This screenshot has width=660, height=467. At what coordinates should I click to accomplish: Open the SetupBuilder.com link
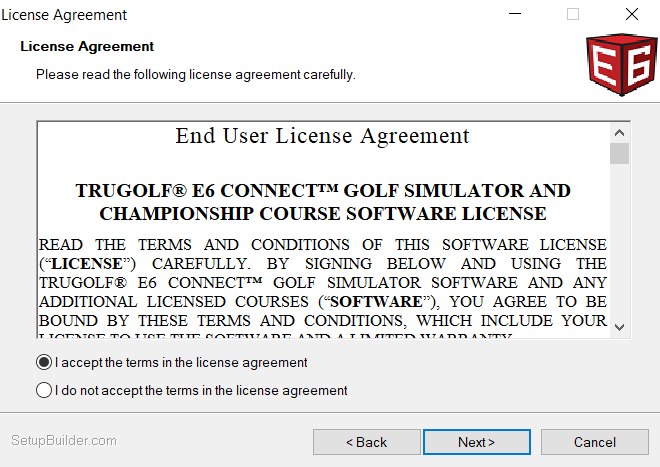tap(64, 441)
